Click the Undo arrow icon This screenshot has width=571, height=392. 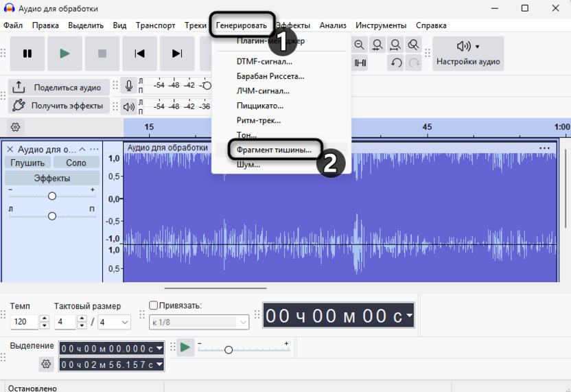[396, 63]
